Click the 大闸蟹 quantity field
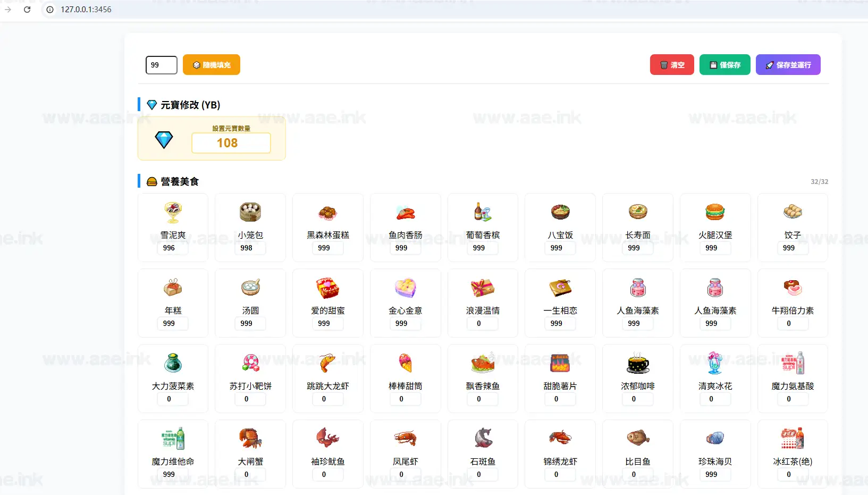868x495 pixels. [250, 474]
